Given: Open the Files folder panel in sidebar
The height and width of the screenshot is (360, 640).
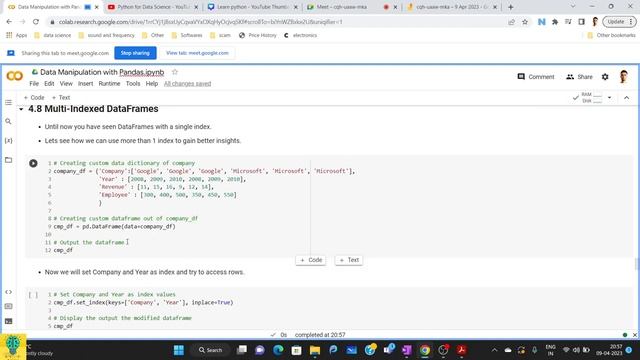Looking at the screenshot, I should pos(9,160).
